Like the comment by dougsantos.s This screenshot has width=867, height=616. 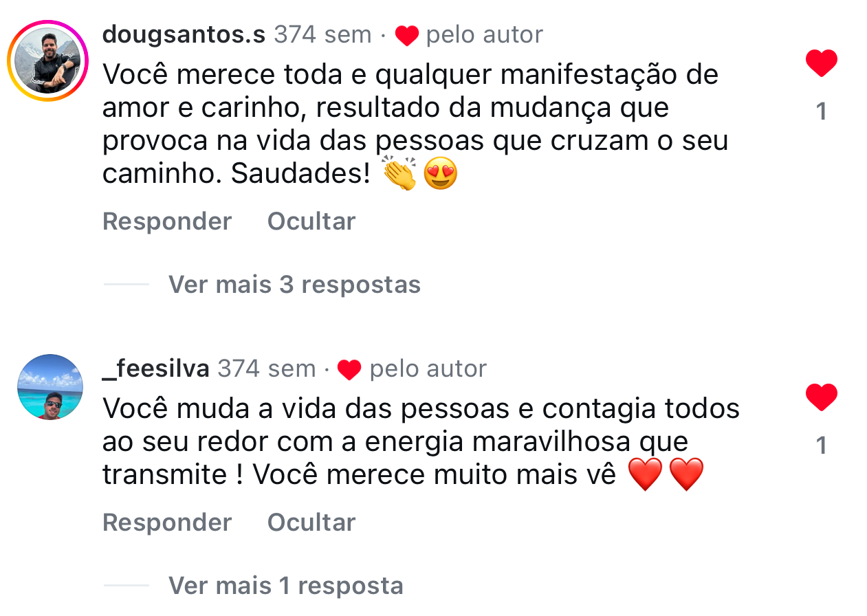tap(821, 64)
